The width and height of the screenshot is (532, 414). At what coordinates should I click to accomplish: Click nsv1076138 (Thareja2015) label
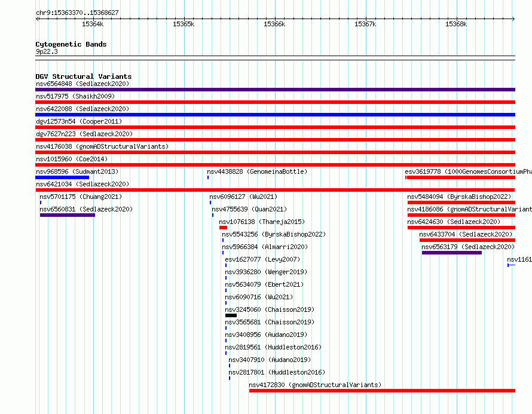[x=262, y=222]
